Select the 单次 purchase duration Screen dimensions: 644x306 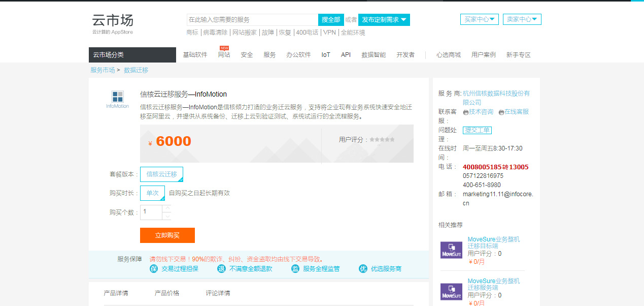(x=153, y=193)
